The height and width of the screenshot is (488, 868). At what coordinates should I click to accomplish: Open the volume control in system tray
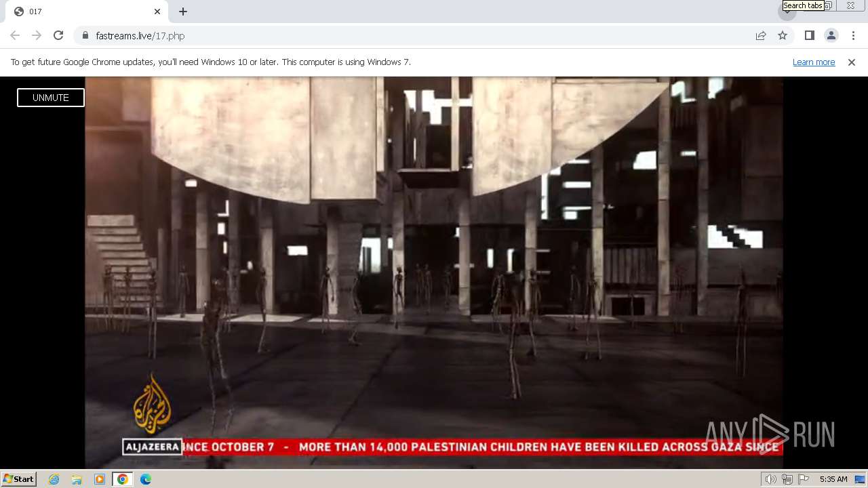pyautogui.click(x=770, y=479)
